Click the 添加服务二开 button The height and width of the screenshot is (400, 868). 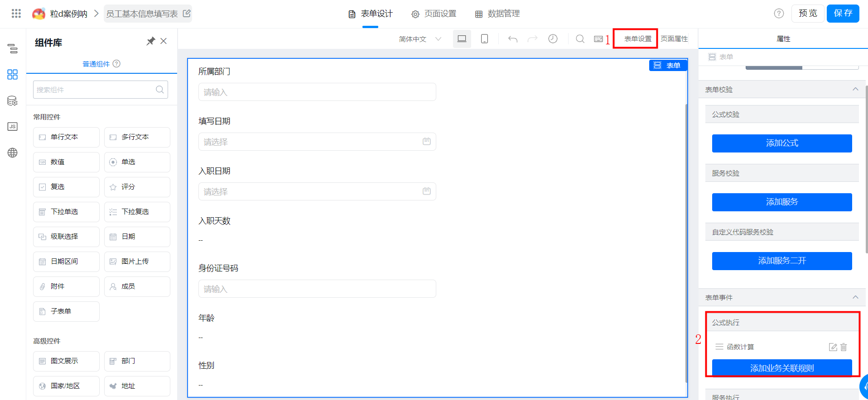pyautogui.click(x=782, y=261)
